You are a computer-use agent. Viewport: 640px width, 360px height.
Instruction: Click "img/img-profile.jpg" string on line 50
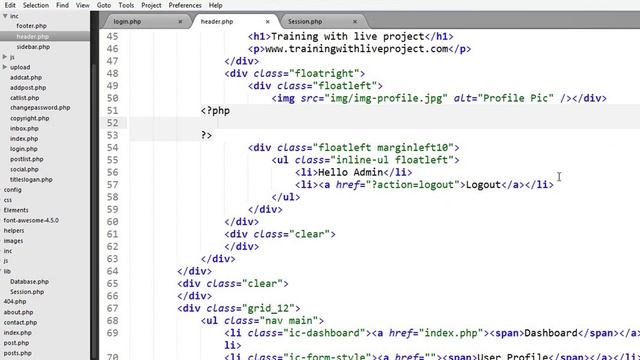click(x=386, y=98)
